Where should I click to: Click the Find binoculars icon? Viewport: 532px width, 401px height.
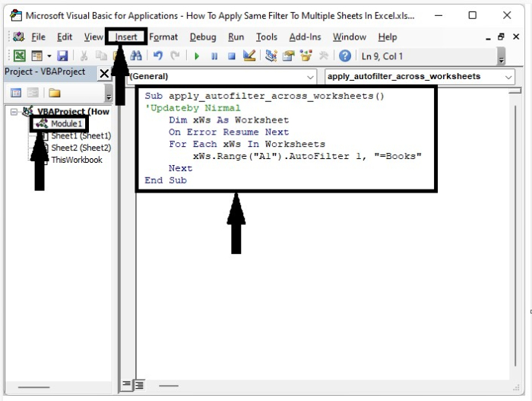(136, 56)
